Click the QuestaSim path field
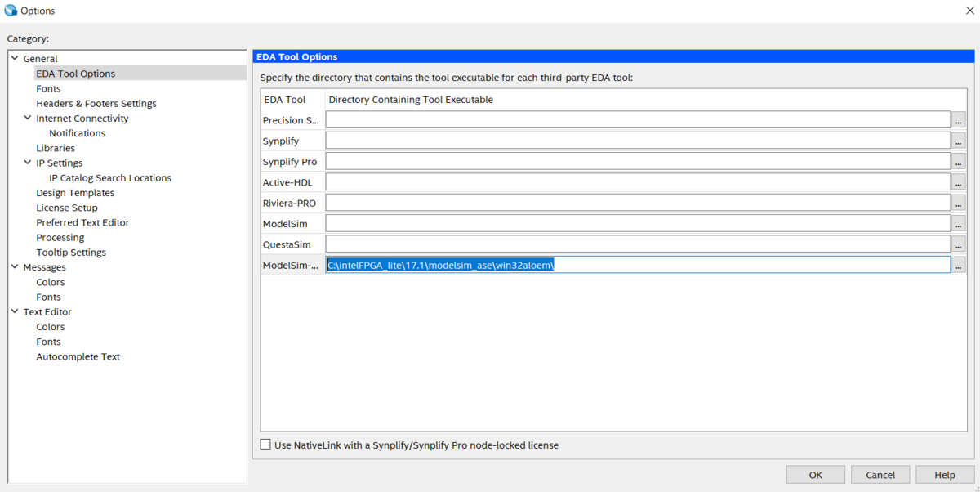Screen dimensions: 980x492 pos(638,244)
